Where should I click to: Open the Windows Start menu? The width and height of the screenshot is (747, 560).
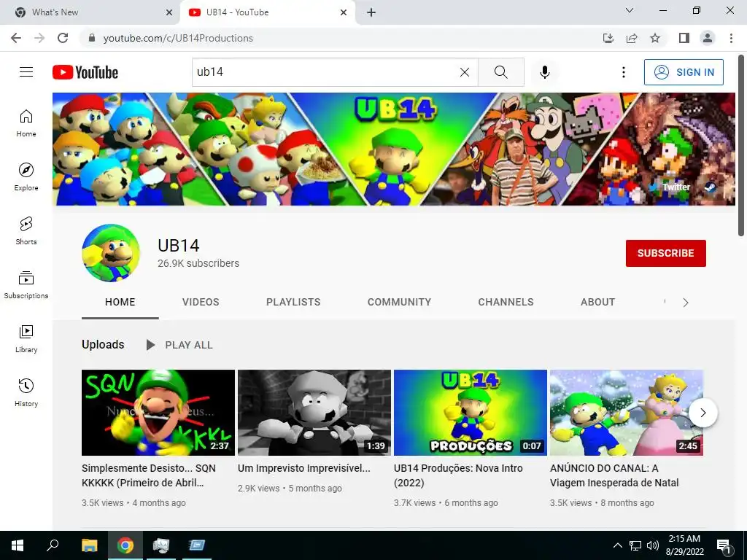click(x=18, y=545)
